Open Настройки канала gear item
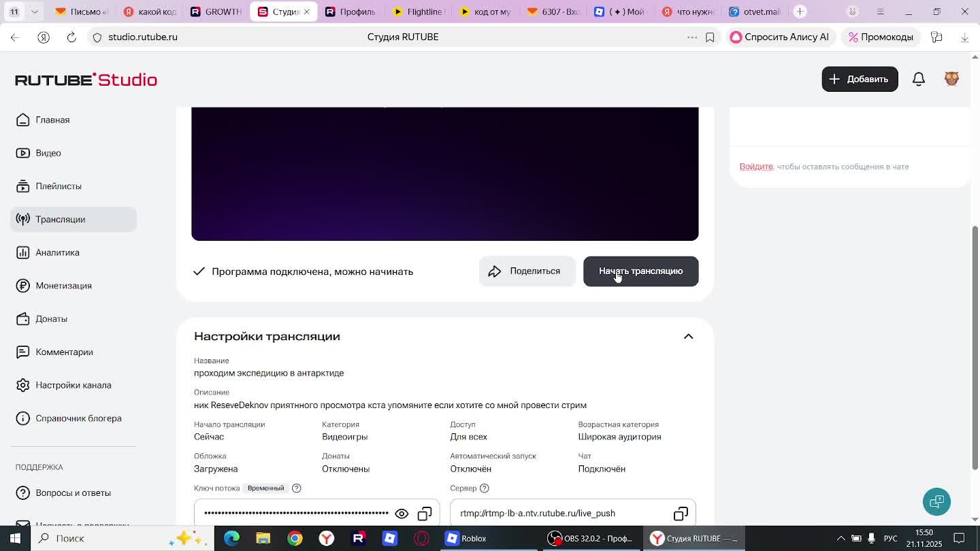 (73, 385)
